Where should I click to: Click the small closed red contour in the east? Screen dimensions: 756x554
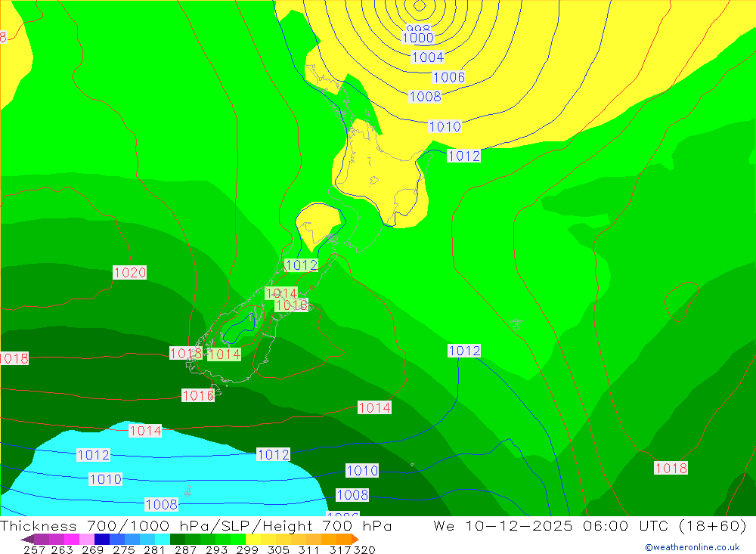(x=681, y=302)
